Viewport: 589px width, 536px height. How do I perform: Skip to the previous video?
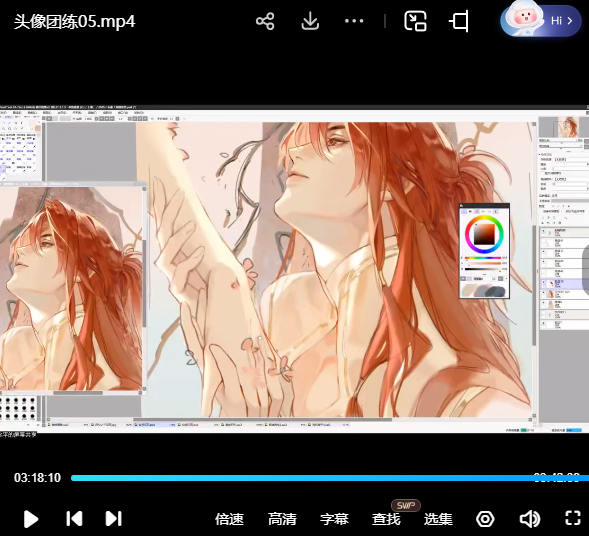(74, 519)
